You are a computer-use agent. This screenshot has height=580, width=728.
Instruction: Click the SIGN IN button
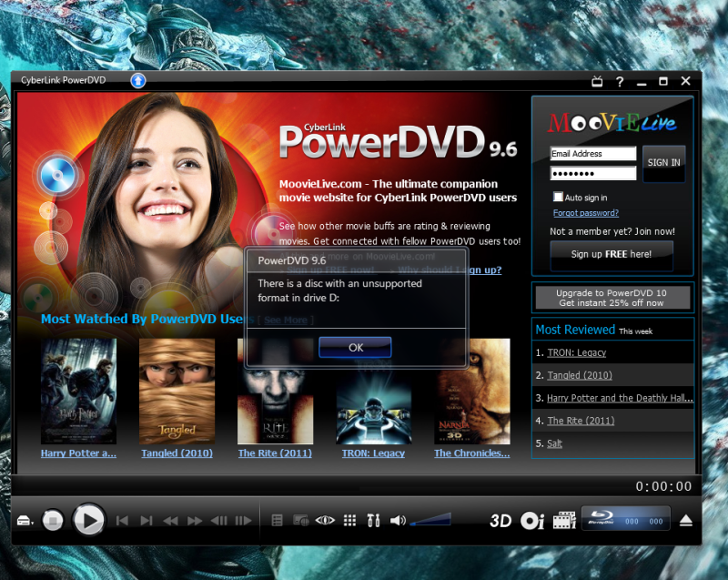(x=664, y=163)
